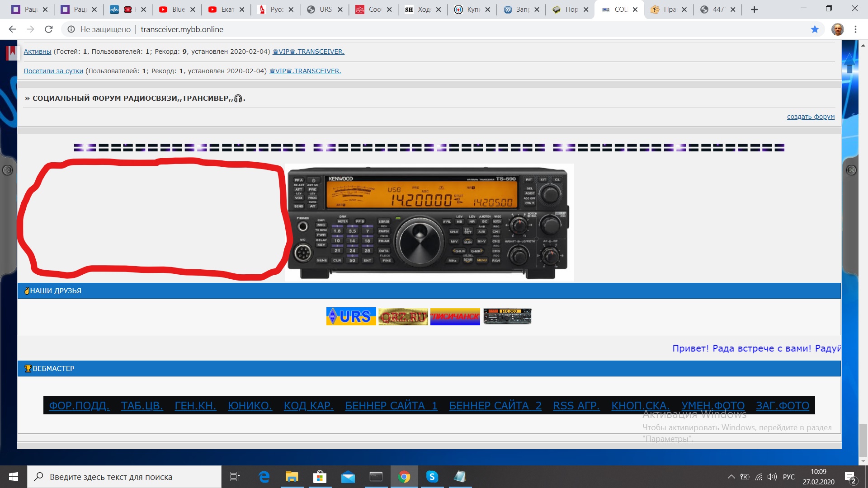Open Skype from taskbar
The width and height of the screenshot is (868, 488).
click(x=432, y=477)
